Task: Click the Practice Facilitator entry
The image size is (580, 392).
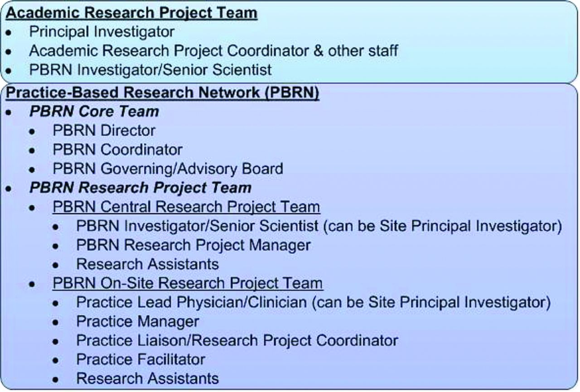Action: click(141, 359)
